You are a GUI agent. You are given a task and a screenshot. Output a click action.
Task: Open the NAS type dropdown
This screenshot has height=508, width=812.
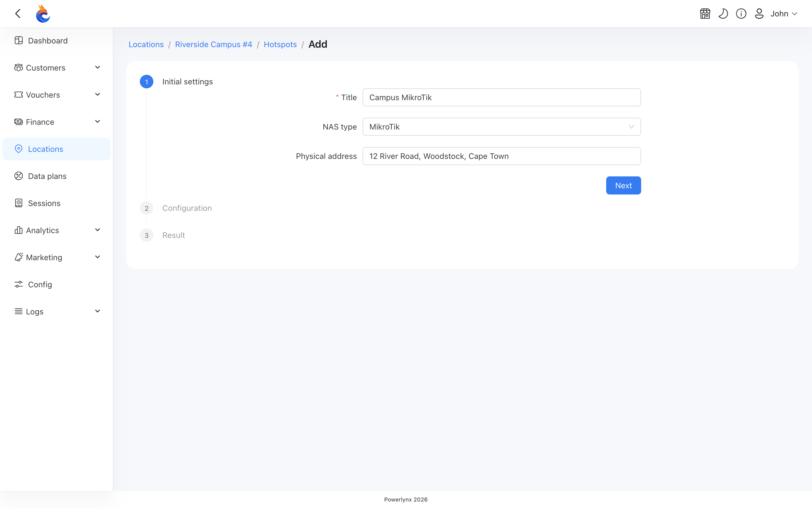502,127
